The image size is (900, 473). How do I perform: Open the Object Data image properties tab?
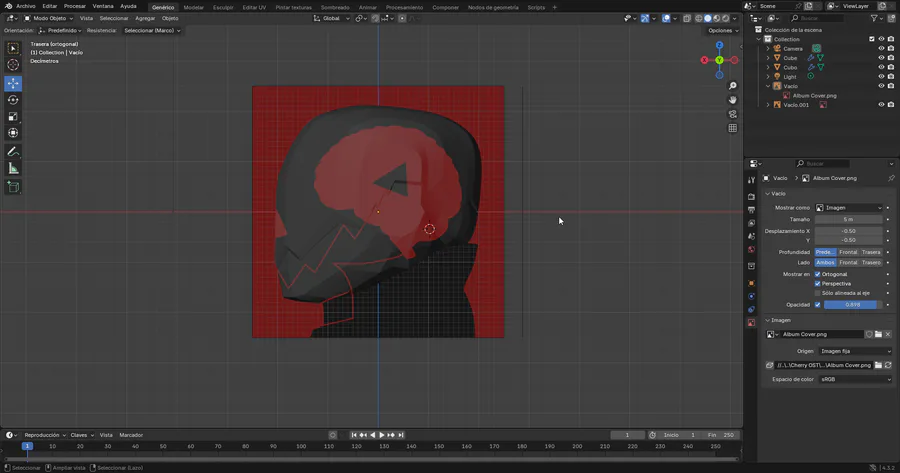[751, 323]
